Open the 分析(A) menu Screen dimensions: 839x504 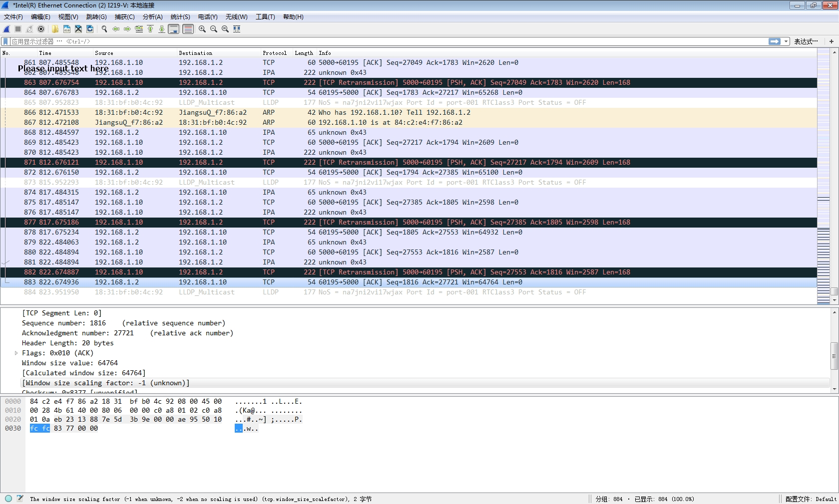152,17
